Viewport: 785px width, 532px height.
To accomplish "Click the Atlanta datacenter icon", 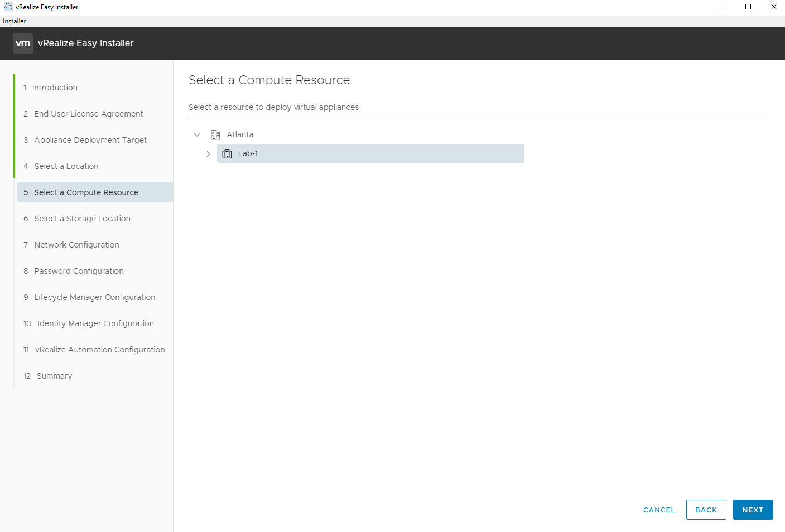I will point(215,135).
